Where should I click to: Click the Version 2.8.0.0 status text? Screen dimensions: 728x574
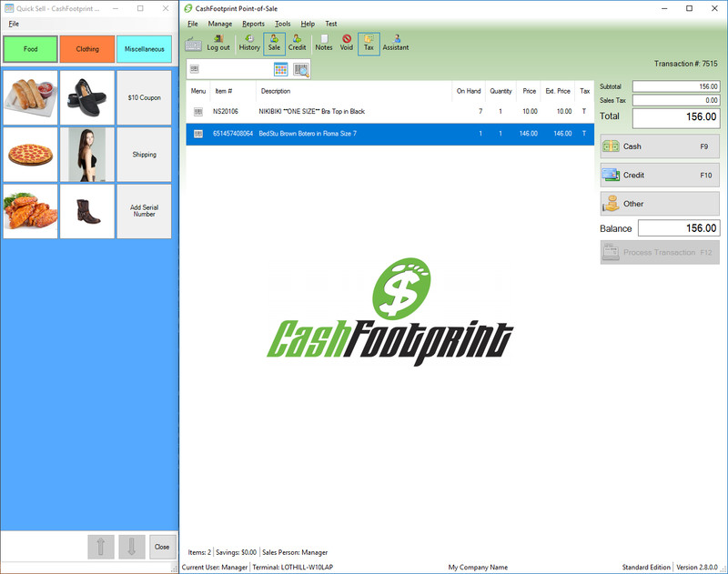click(697, 567)
